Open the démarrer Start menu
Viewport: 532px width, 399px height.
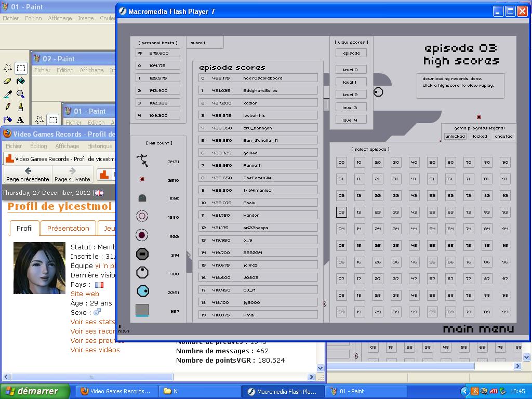(35, 391)
